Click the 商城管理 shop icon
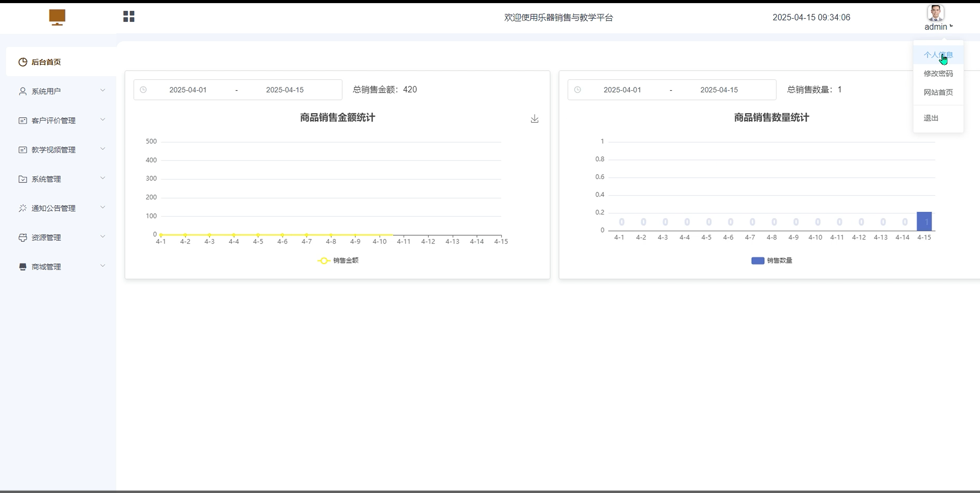The image size is (980, 493). tap(23, 267)
